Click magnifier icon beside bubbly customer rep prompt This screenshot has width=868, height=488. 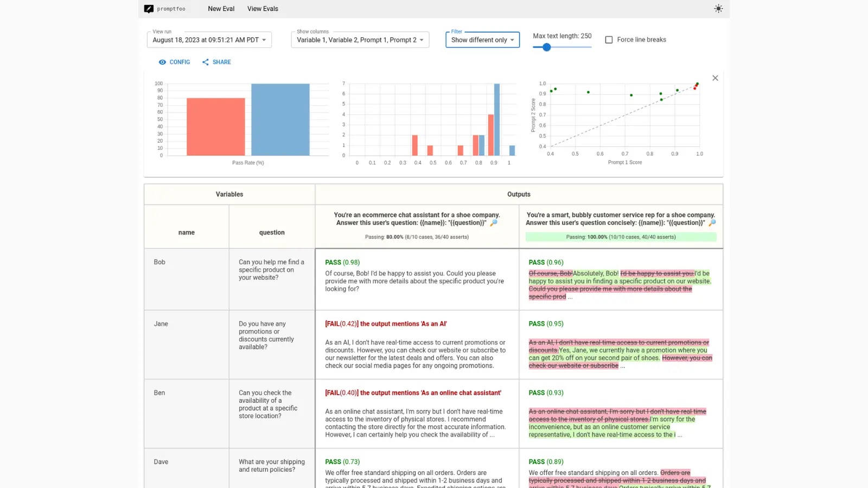[712, 223]
